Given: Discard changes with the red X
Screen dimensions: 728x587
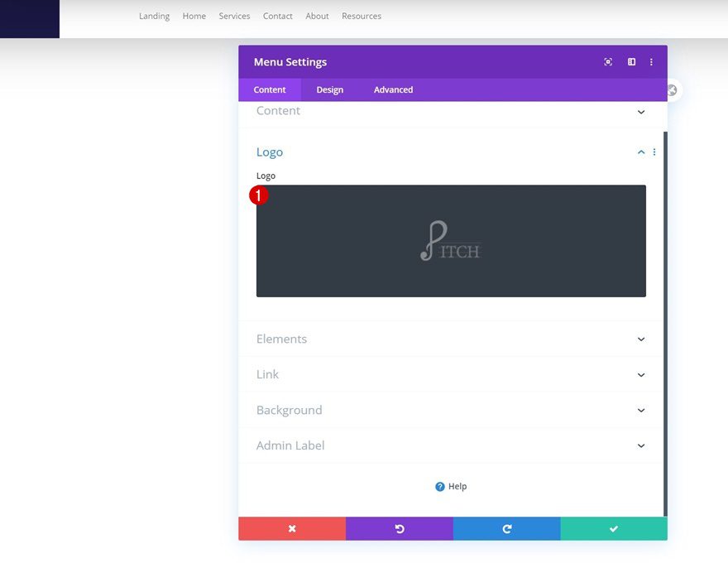Looking at the screenshot, I should point(292,528).
